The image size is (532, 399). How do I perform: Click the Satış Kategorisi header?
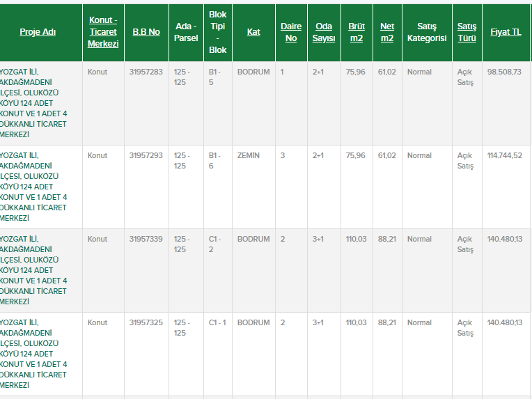(427, 32)
